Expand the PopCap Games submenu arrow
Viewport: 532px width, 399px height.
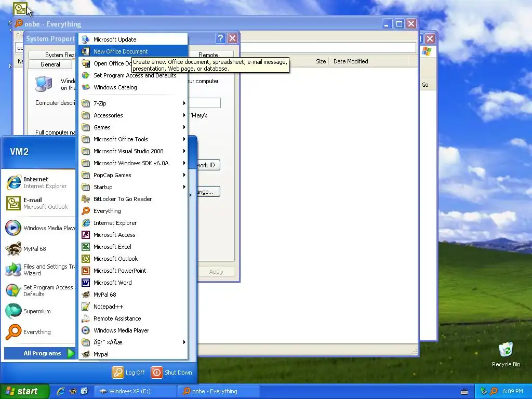coord(184,175)
